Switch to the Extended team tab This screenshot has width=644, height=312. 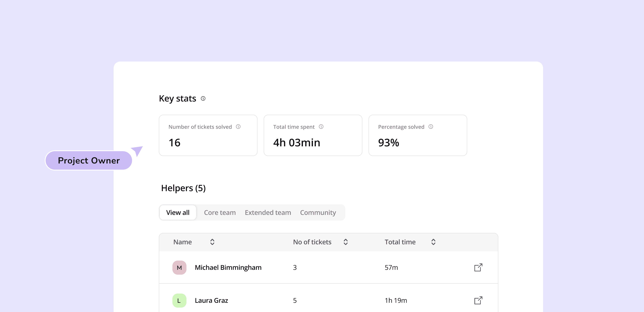coord(268,213)
